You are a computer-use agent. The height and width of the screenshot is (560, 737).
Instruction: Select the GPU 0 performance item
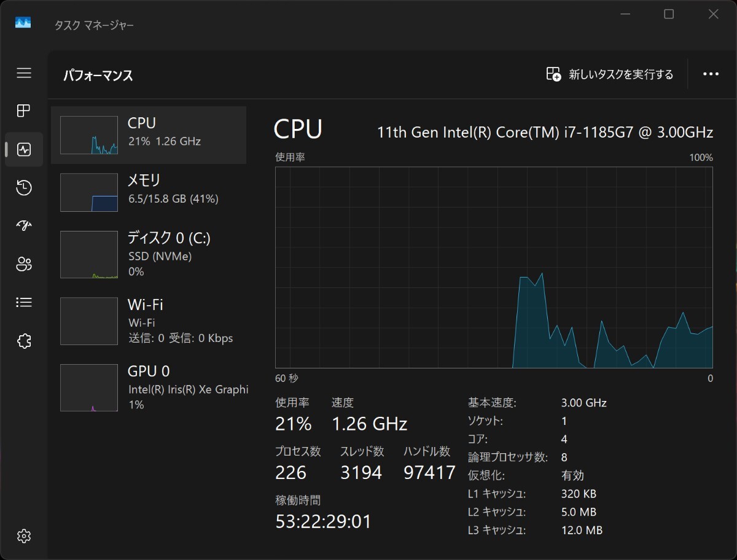[149, 387]
